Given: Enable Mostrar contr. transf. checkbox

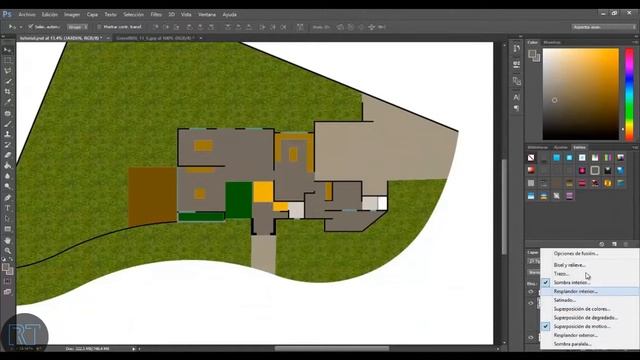Looking at the screenshot, I should pyautogui.click(x=99, y=27).
